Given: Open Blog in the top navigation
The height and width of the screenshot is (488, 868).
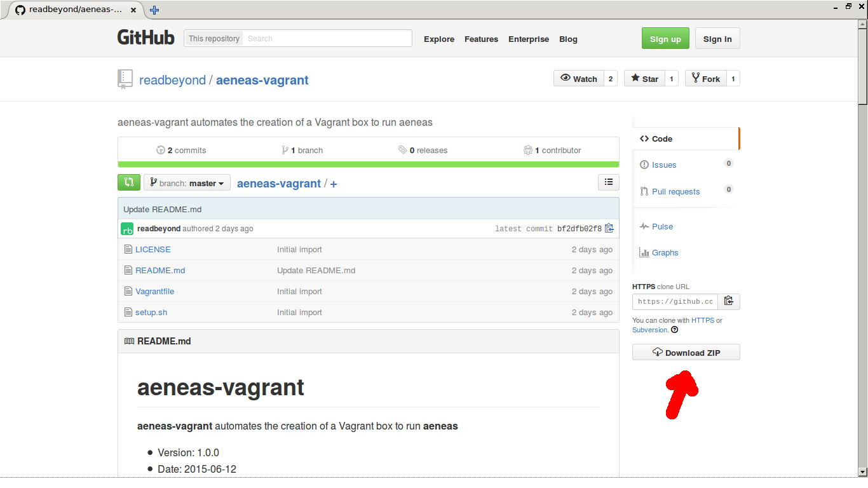Looking at the screenshot, I should click(568, 39).
